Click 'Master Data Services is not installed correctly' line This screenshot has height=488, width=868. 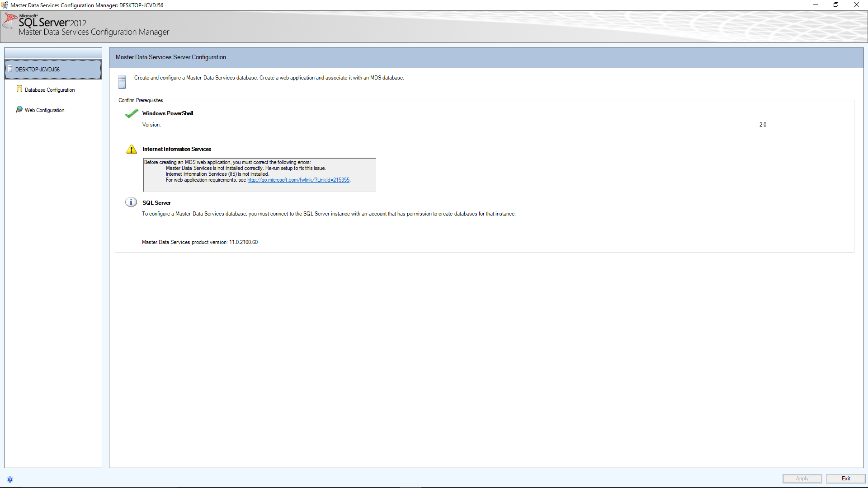pyautogui.click(x=246, y=168)
